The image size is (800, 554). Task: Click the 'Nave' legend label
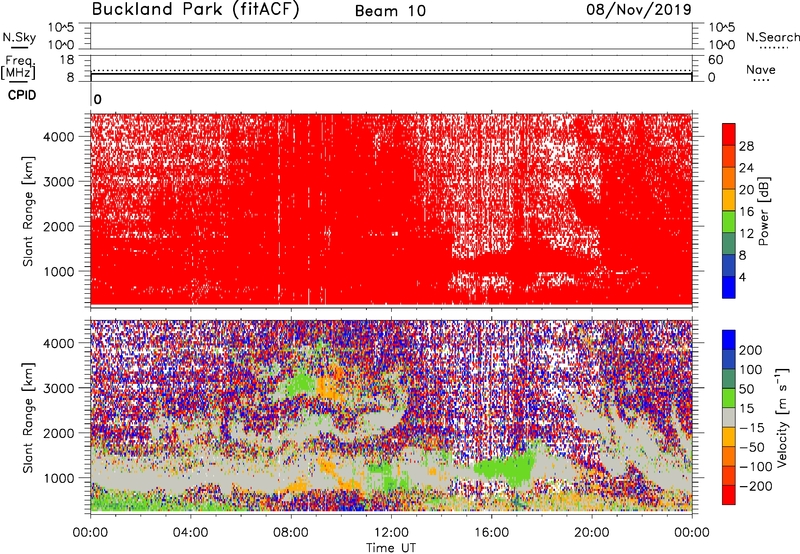[x=761, y=69]
